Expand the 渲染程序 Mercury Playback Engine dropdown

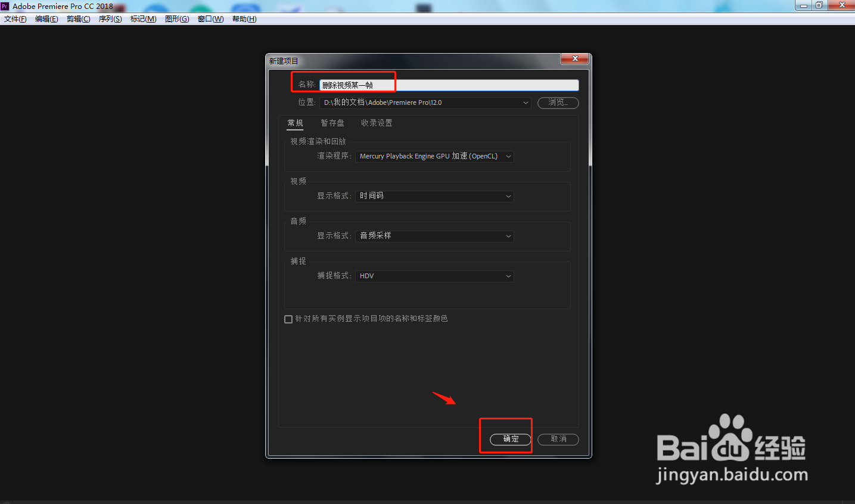point(434,156)
